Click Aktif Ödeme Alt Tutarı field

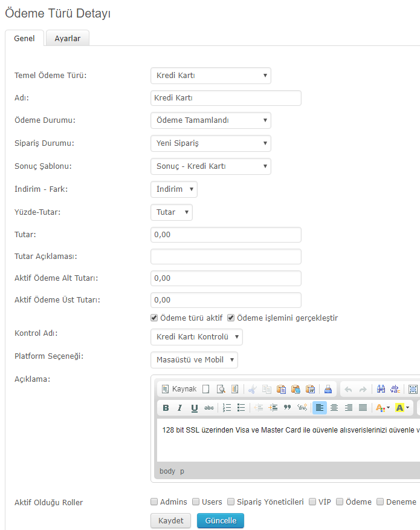(x=226, y=278)
